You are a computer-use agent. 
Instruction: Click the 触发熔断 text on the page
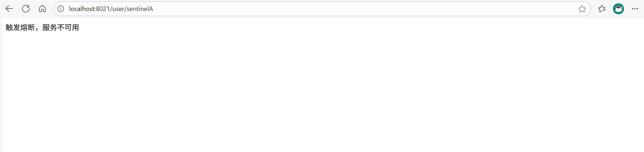20,27
